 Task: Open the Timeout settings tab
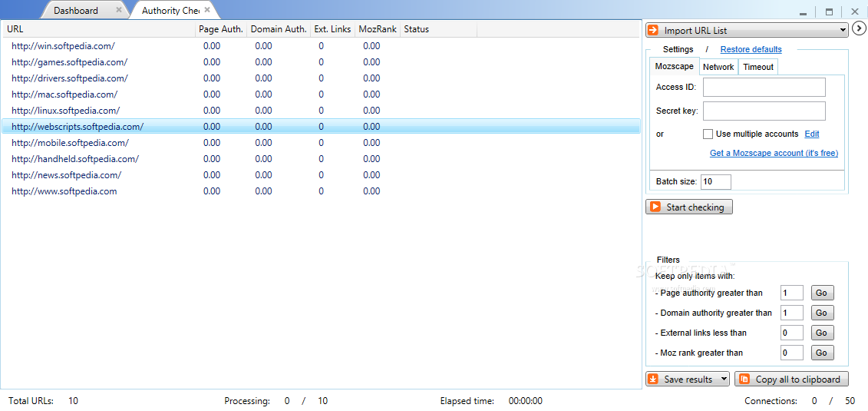757,67
